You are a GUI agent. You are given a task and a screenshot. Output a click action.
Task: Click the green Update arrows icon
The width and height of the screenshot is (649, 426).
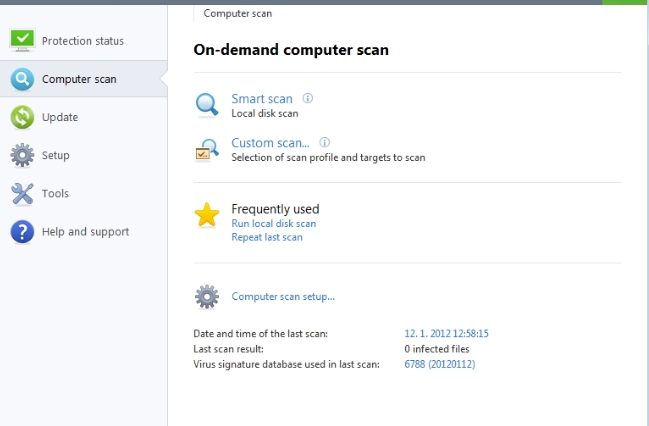pyautogui.click(x=23, y=117)
